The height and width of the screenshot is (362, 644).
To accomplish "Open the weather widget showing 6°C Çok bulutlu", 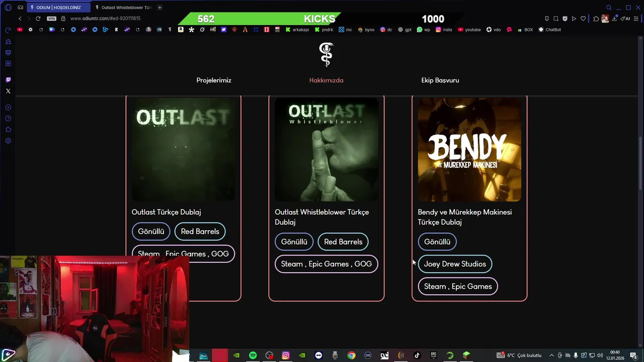I will point(519,355).
